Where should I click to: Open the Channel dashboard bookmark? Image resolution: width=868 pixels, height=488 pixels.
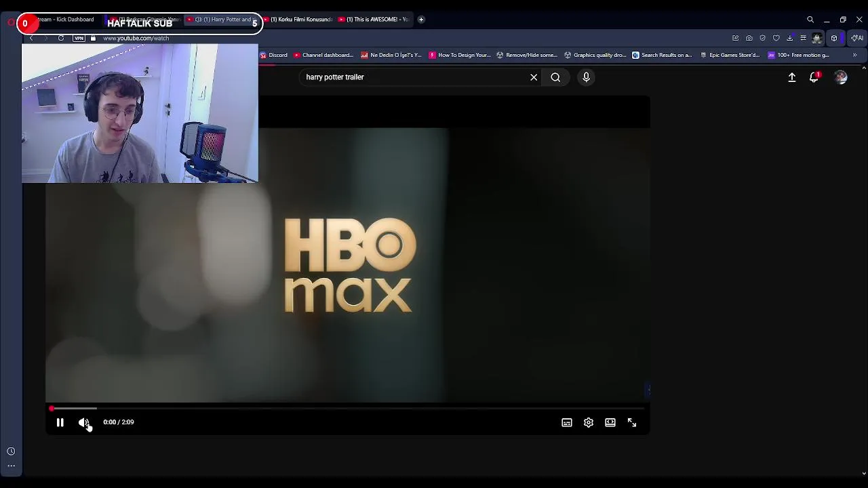coord(323,55)
